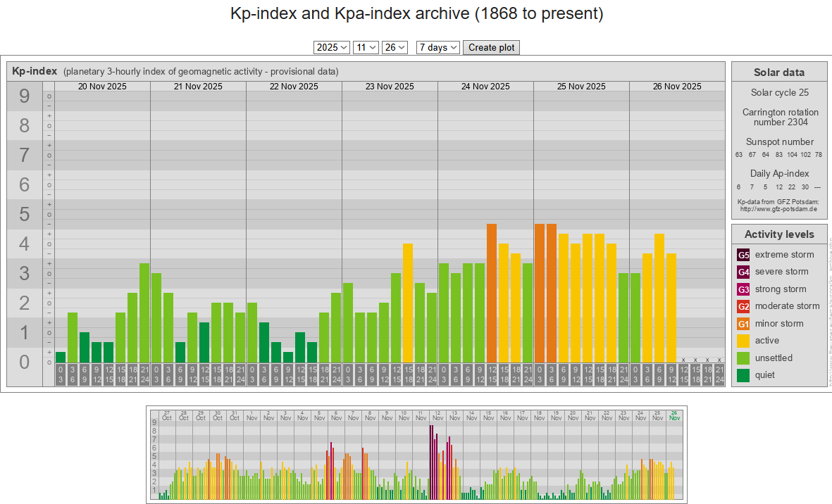The image size is (832, 504).
Task: Click the yellow bar on 23 Nov 2025
Action: click(408, 303)
